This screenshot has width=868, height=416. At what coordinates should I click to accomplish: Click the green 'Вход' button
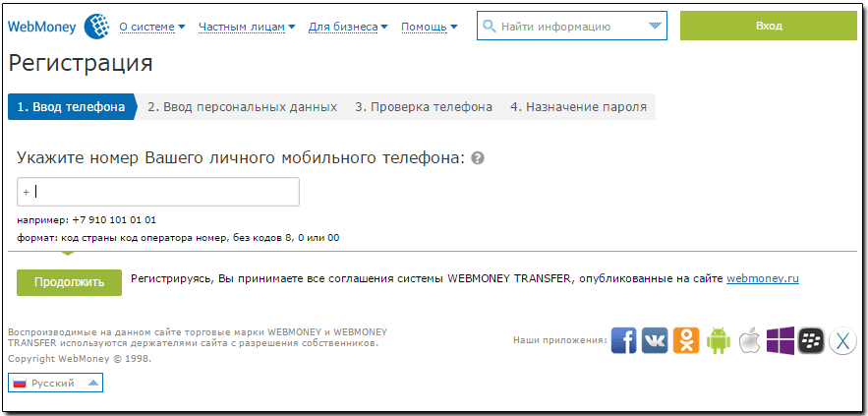pos(769,26)
